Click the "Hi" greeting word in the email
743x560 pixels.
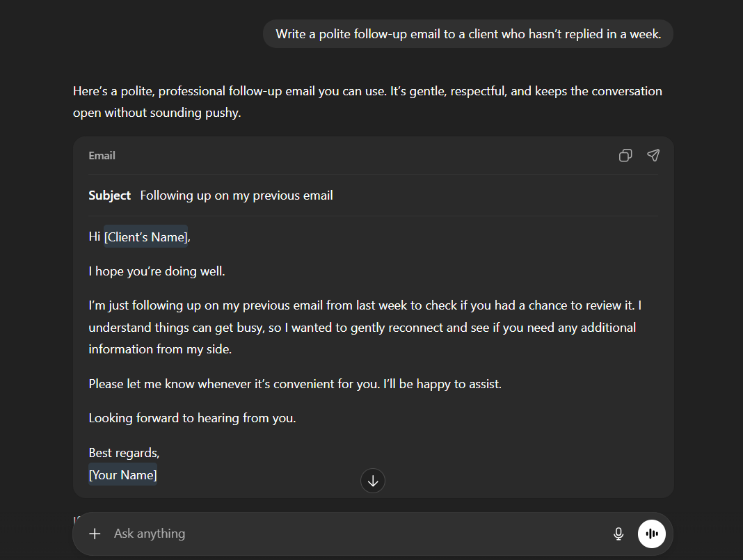95,237
